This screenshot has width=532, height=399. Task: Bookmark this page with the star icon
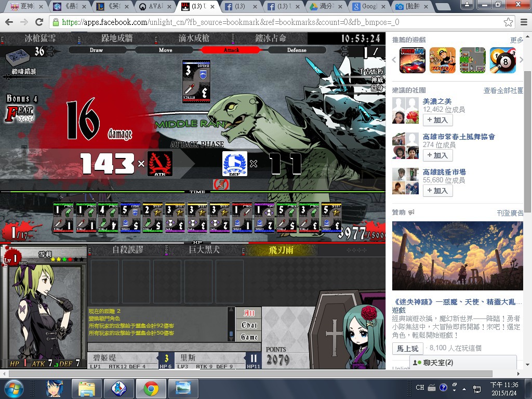pyautogui.click(x=508, y=22)
